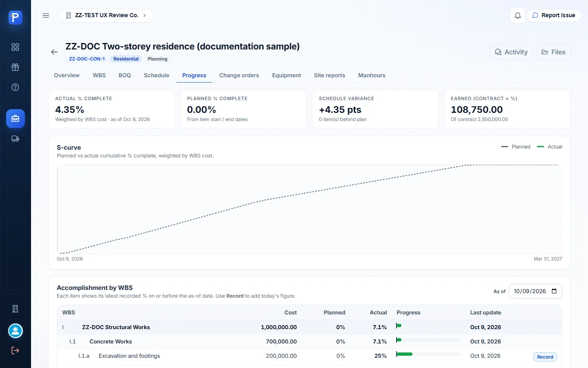
Task: Click the logout icon in sidebar
Action: 16,350
